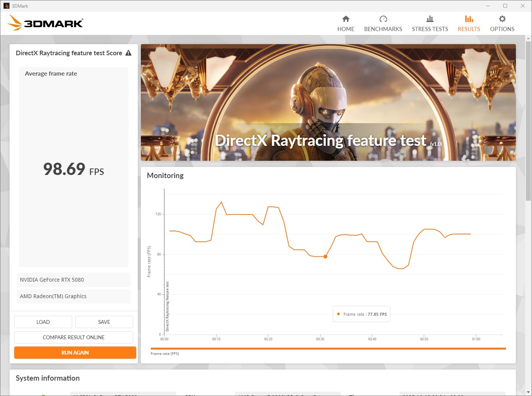Click COMPARE RESULT ONLINE
This screenshot has width=532, height=396.
pyautogui.click(x=74, y=337)
